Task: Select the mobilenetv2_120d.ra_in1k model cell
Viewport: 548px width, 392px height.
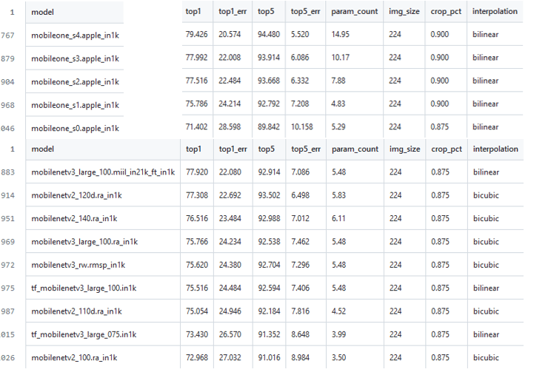Action: pyautogui.click(x=76, y=195)
